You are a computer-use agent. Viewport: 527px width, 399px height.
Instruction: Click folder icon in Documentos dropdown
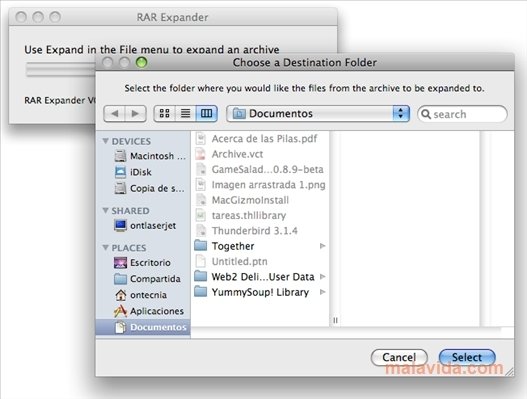pyautogui.click(x=239, y=114)
